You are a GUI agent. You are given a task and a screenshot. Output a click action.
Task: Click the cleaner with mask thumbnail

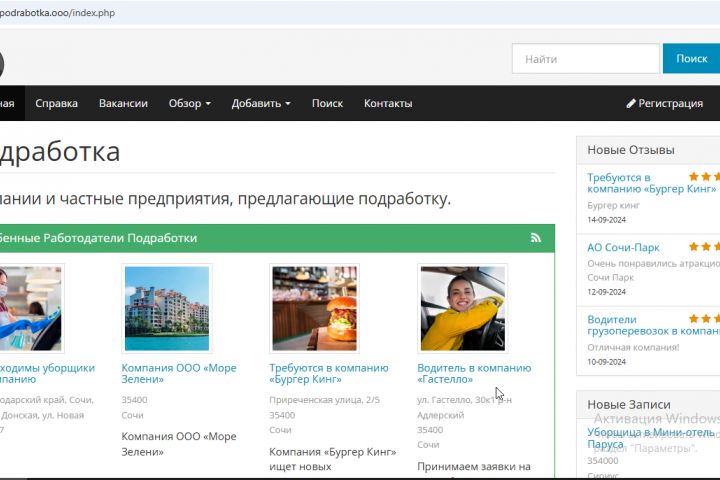(31, 308)
